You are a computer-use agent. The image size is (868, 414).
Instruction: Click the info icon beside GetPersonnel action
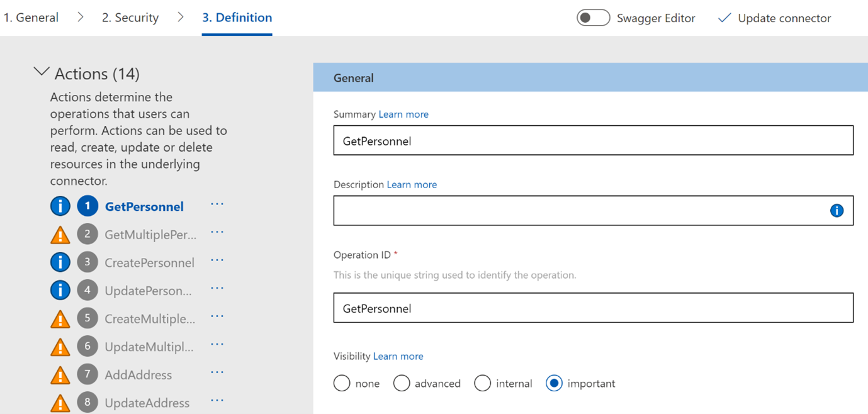[x=60, y=206]
